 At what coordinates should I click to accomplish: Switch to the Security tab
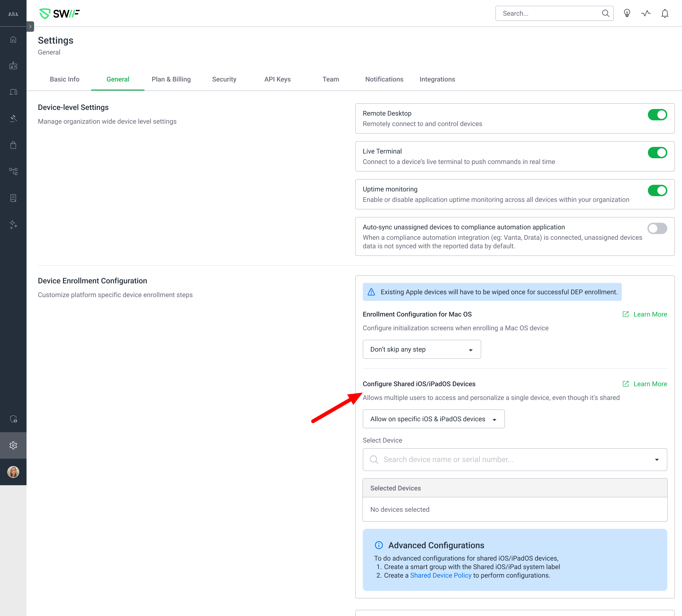(224, 79)
